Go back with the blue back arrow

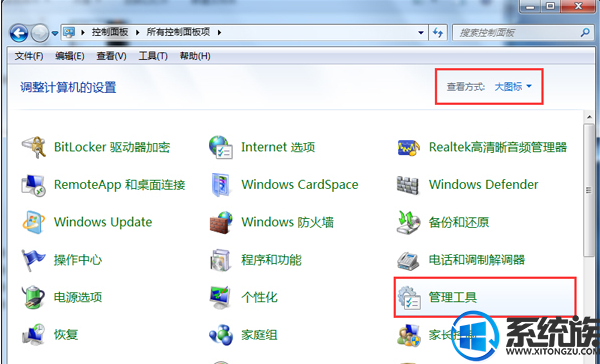click(x=19, y=33)
